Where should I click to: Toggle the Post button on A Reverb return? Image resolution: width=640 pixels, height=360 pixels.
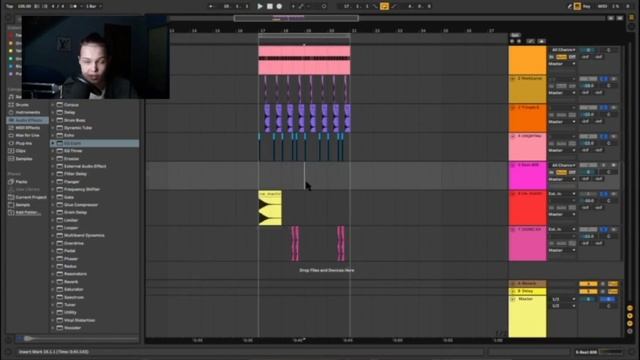coord(613,284)
